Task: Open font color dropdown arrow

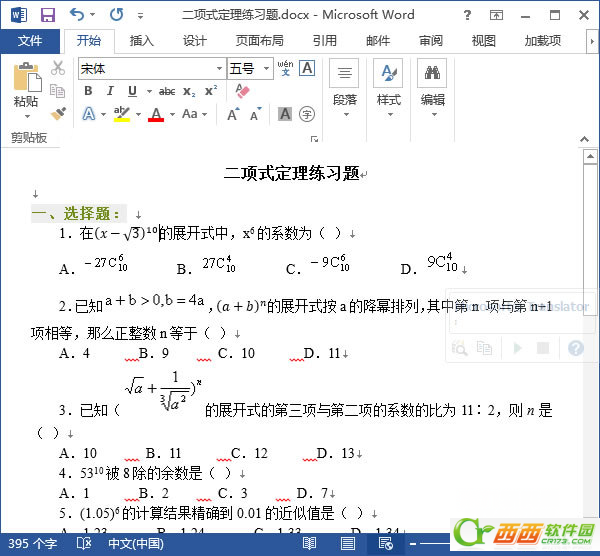Action: [x=172, y=114]
